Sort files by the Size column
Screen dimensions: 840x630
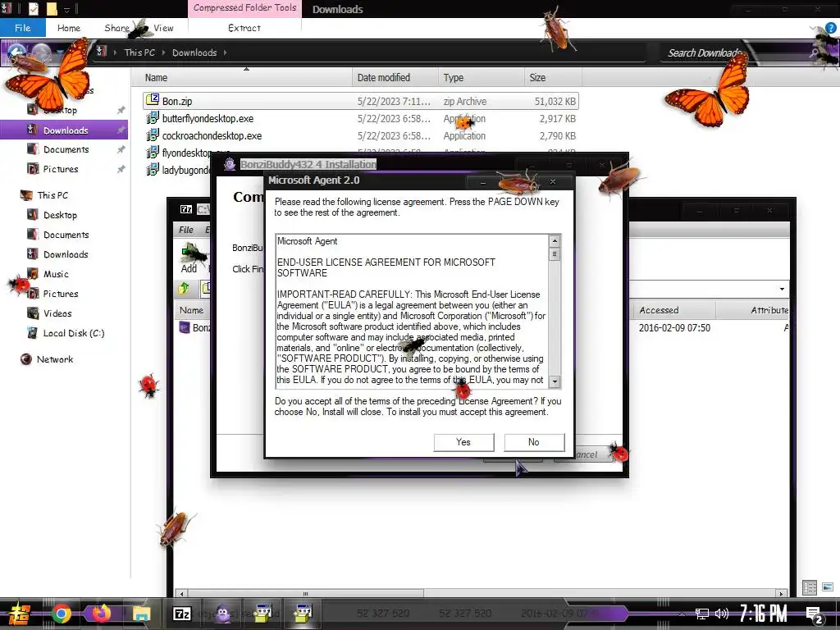point(553,78)
